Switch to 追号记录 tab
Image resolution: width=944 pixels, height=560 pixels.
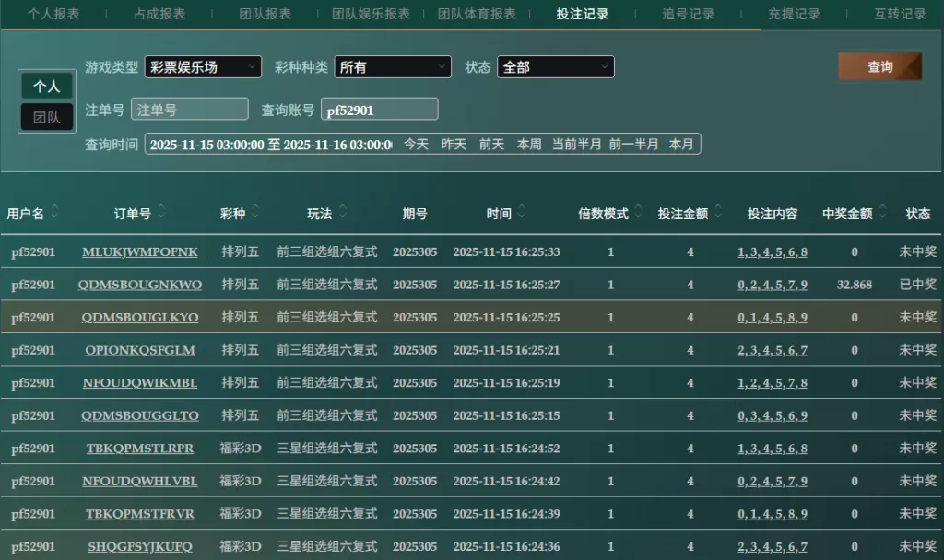[x=689, y=14]
